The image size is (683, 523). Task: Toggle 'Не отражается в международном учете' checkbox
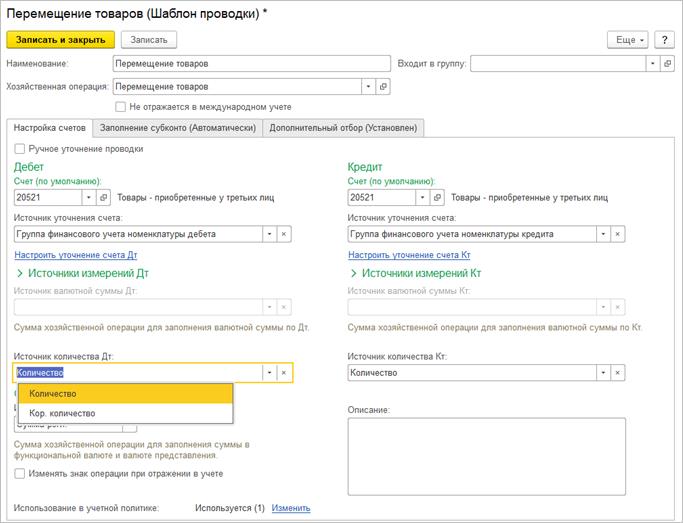point(121,107)
